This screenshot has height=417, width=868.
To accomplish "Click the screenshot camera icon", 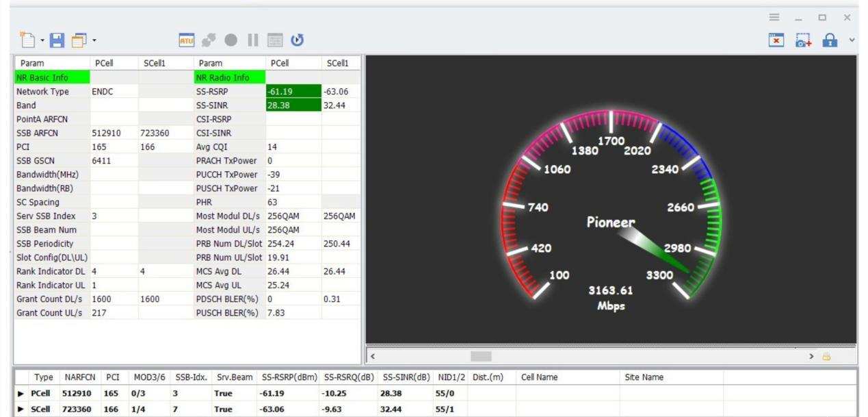I will pos(803,41).
